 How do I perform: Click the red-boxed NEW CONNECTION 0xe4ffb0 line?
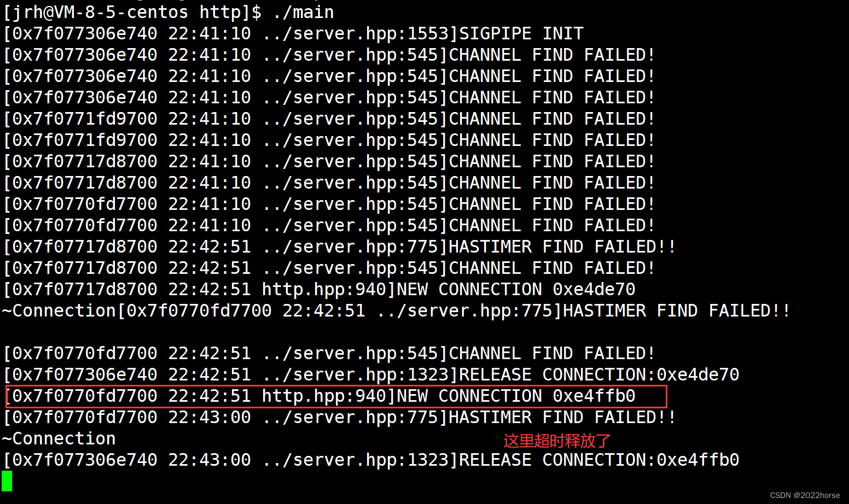(x=335, y=396)
